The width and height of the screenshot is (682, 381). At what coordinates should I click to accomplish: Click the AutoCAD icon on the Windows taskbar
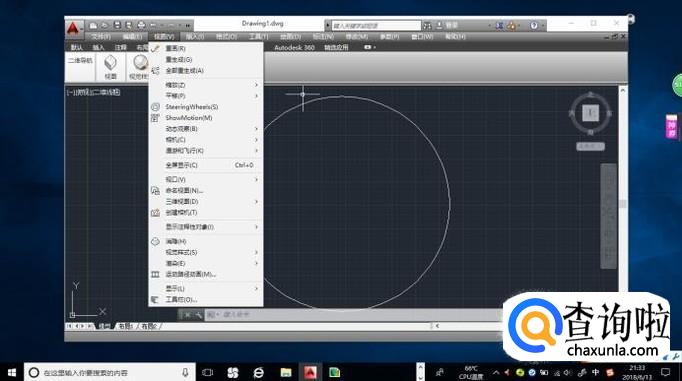pyautogui.click(x=310, y=372)
